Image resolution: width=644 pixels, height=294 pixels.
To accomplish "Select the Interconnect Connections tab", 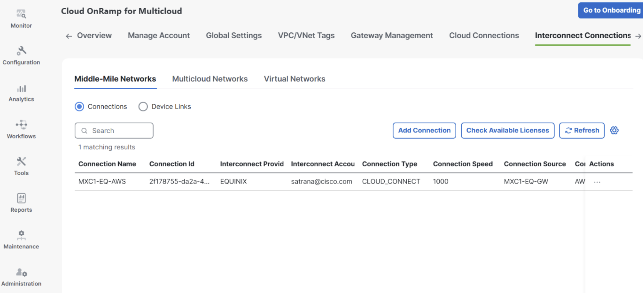I will (583, 35).
